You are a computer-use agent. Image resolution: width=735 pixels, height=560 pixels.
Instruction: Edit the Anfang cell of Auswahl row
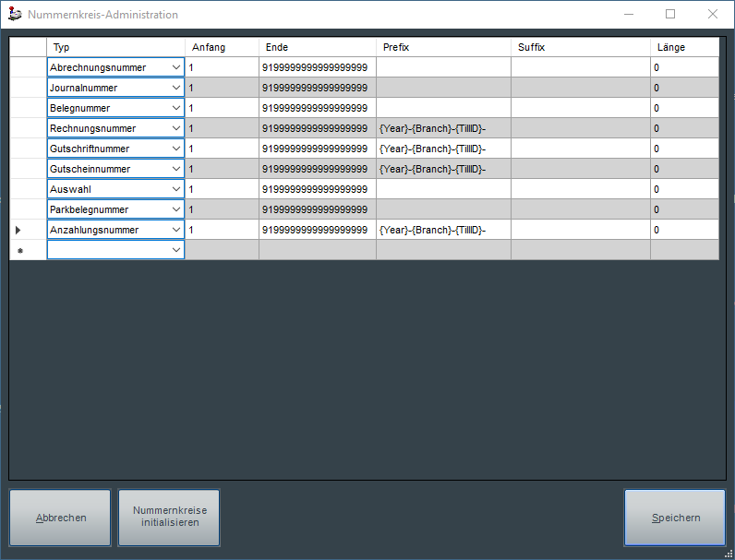[222, 189]
